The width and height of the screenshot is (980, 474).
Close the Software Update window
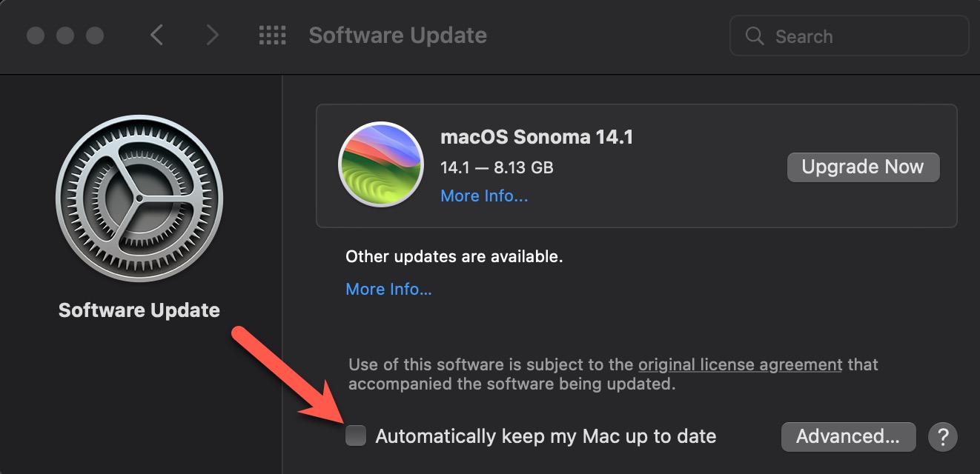coord(36,36)
